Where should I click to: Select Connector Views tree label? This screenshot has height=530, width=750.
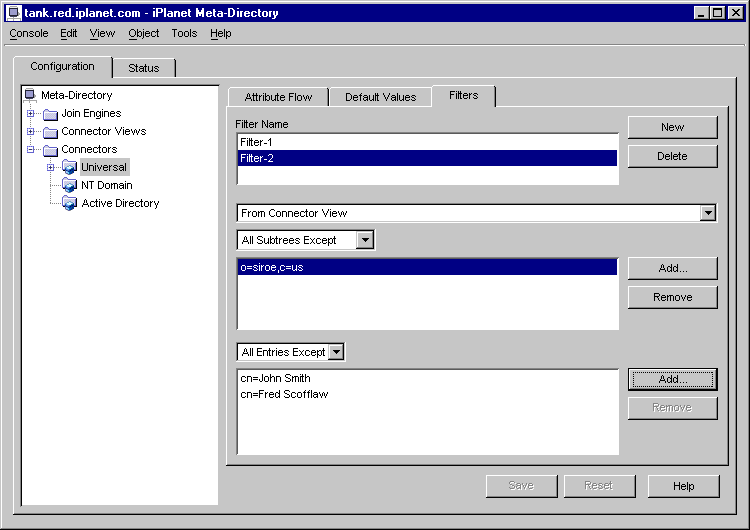pyautogui.click(x=104, y=131)
